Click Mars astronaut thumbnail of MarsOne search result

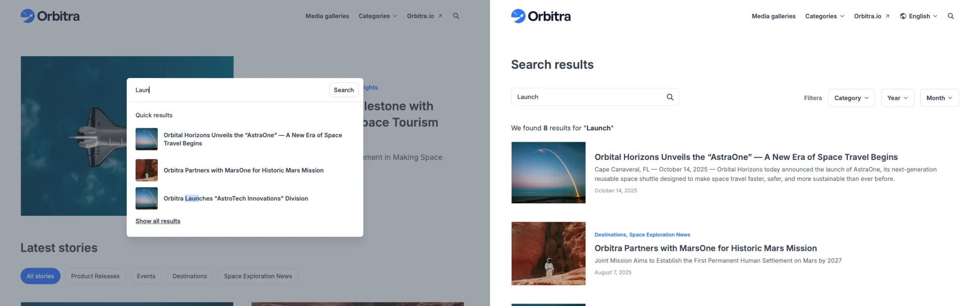[x=548, y=253]
